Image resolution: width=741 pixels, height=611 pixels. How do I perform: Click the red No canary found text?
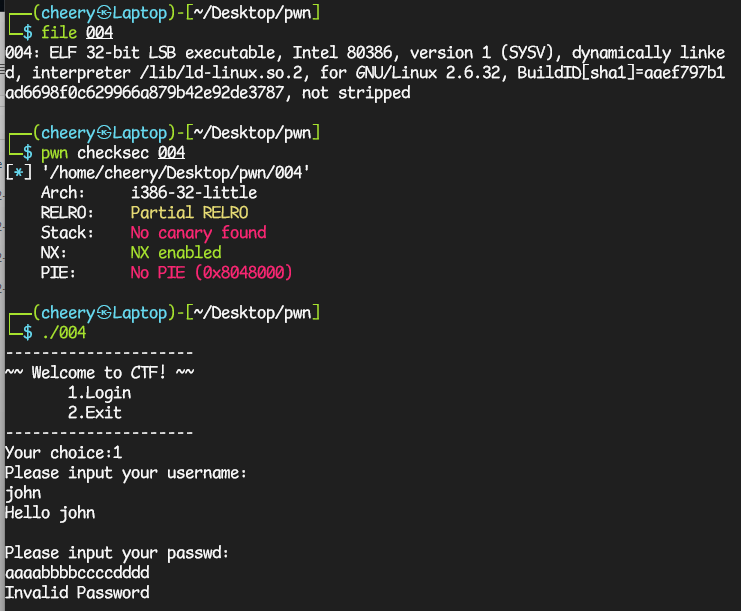pyautogui.click(x=198, y=232)
